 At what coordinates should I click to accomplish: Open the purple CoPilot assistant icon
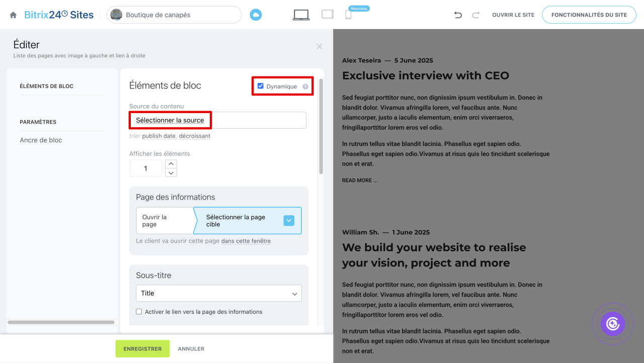pyautogui.click(x=612, y=324)
